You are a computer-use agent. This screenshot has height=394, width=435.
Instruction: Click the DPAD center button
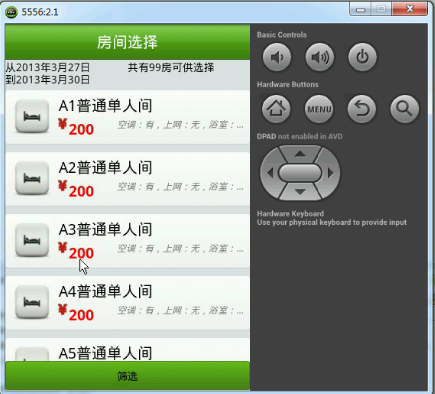[300, 173]
